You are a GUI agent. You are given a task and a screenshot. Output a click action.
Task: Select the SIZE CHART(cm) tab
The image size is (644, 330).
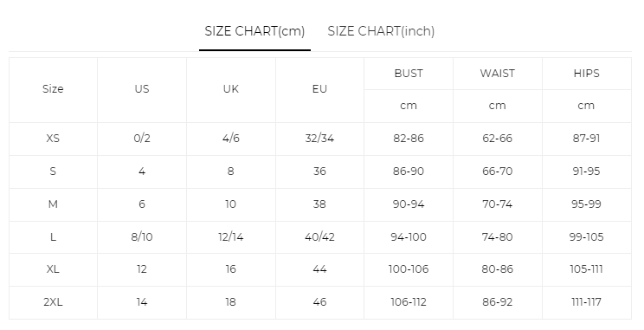point(254,31)
